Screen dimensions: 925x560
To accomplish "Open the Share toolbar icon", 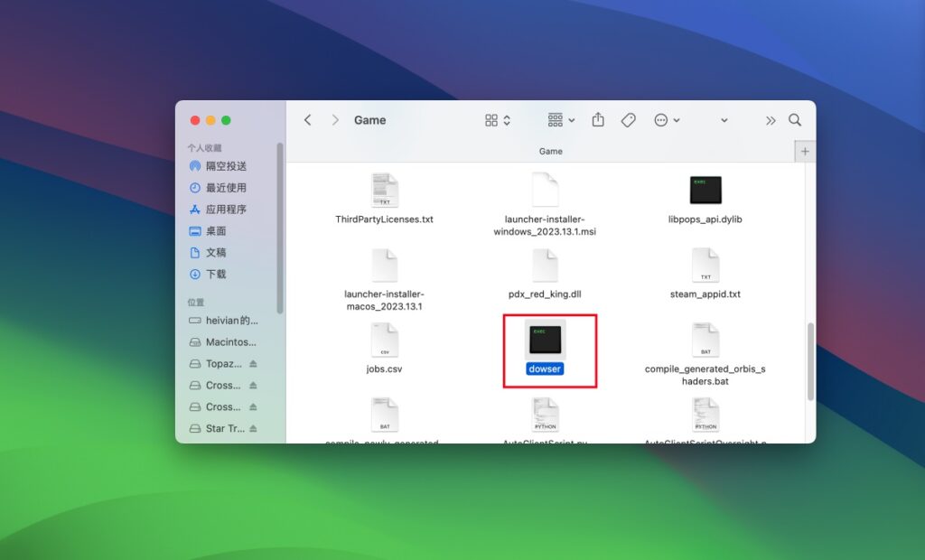I will [x=598, y=120].
